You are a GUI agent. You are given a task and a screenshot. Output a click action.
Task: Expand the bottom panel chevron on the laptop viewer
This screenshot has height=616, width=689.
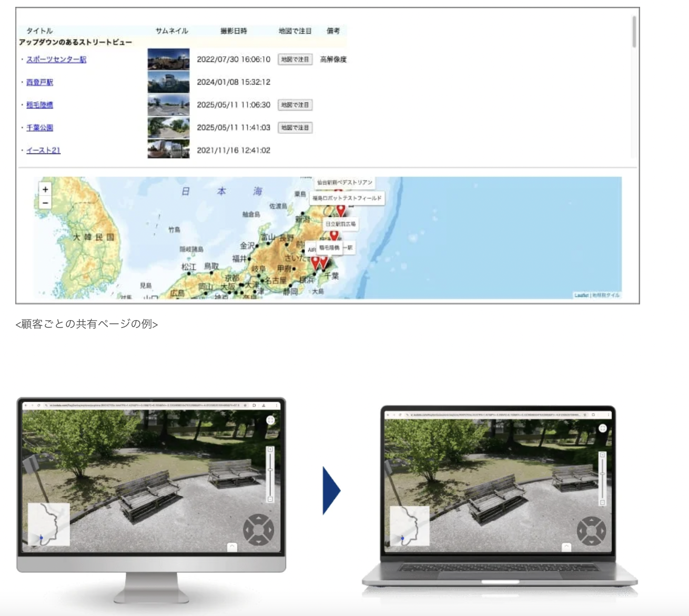566,547
